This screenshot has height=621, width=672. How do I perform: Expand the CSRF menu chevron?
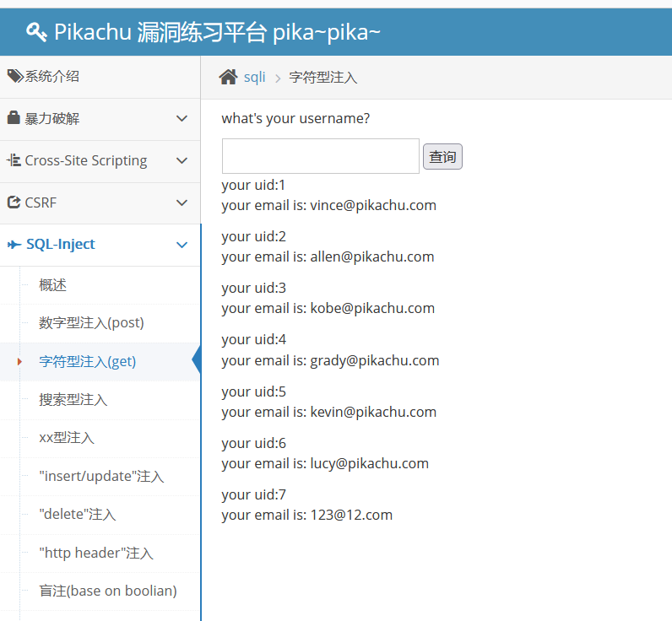point(182,202)
